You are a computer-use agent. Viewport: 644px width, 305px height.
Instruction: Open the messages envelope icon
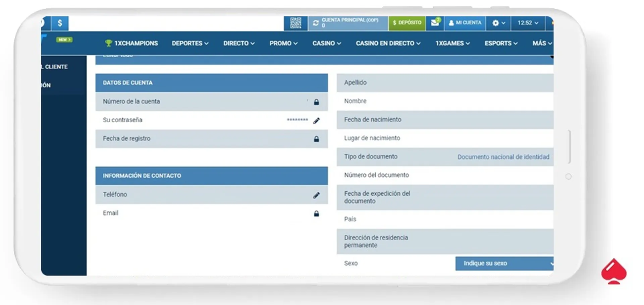click(435, 23)
